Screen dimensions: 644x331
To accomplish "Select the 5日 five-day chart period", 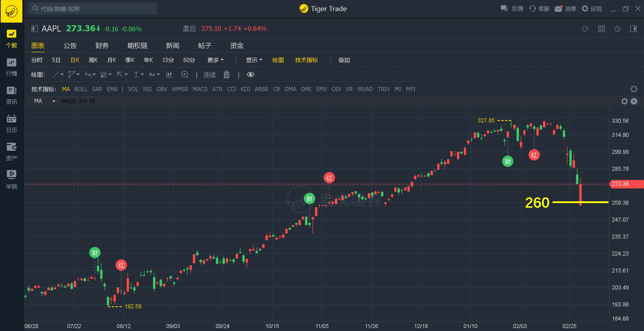I will (x=56, y=60).
